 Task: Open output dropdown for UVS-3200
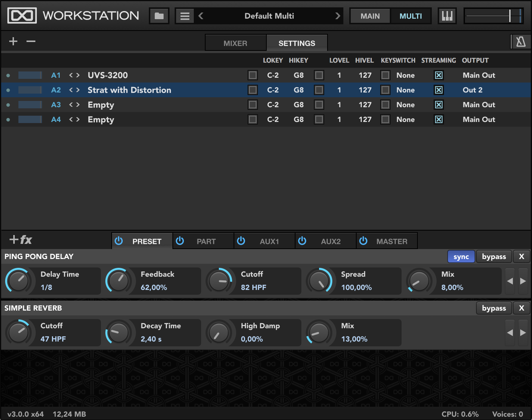[479, 75]
